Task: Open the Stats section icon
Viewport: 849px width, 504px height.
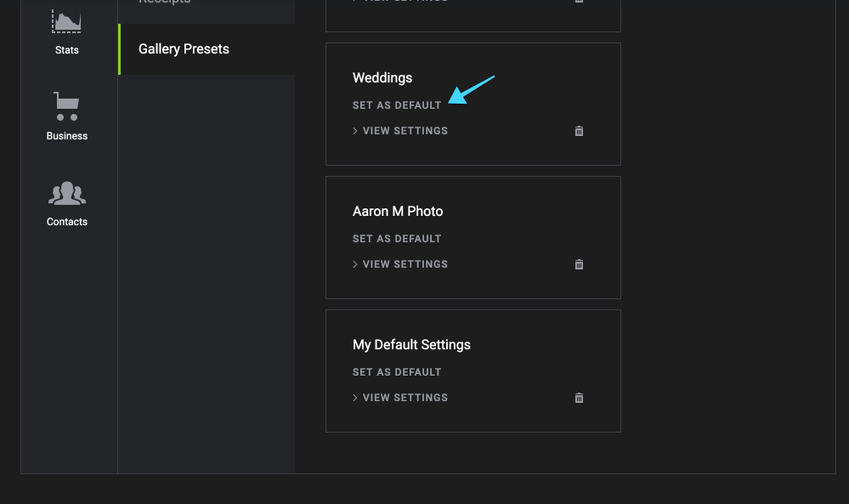Action: pyautogui.click(x=66, y=21)
